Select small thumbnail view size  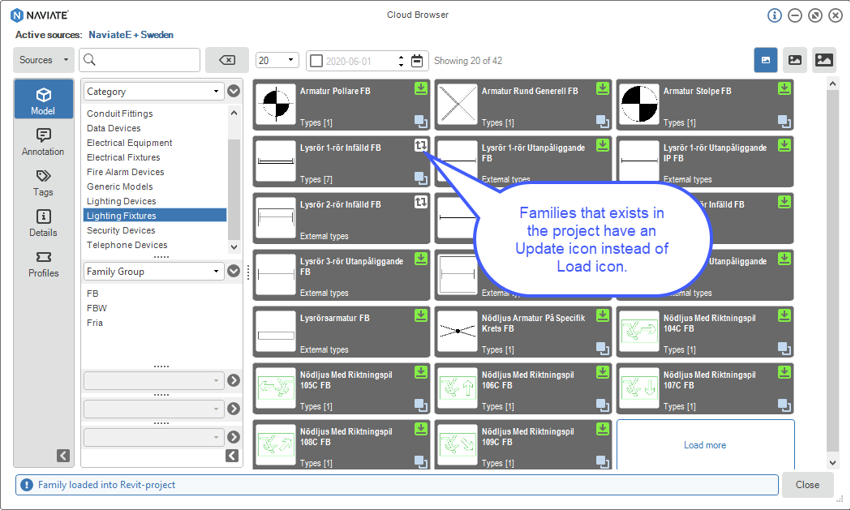point(765,60)
